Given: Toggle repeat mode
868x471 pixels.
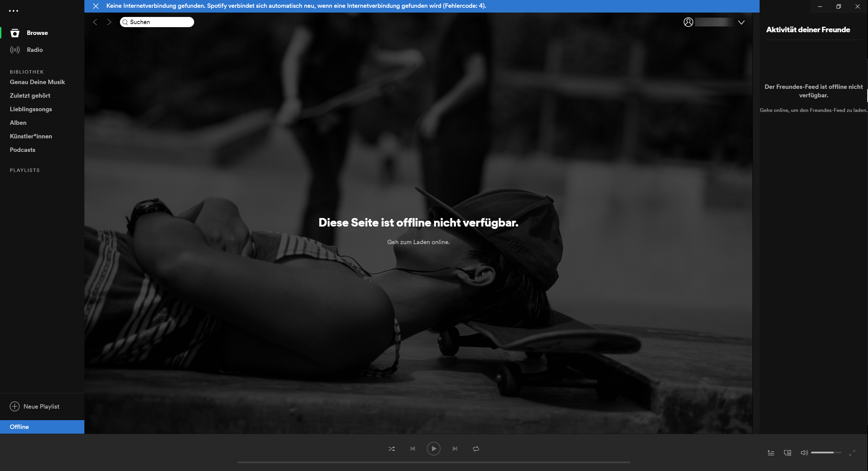Looking at the screenshot, I should pos(476,449).
